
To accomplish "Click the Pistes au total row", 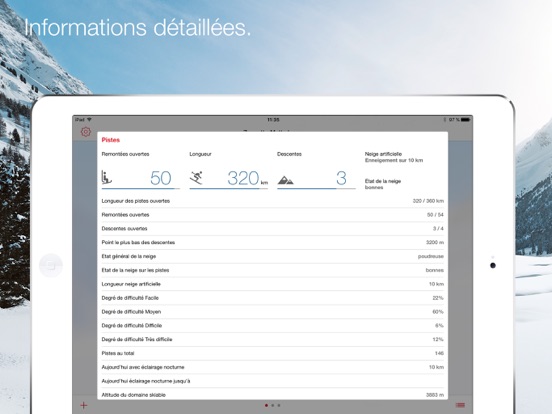I will coord(272,353).
